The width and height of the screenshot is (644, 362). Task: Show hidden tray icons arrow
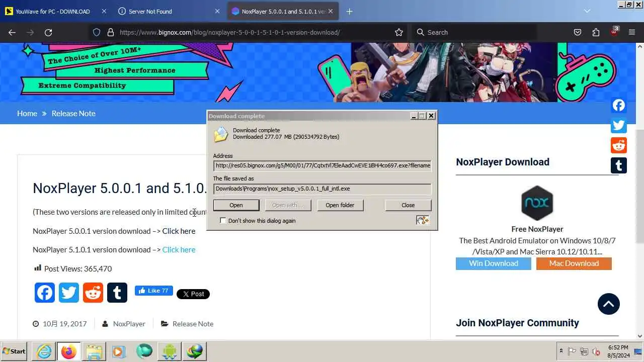point(561,351)
